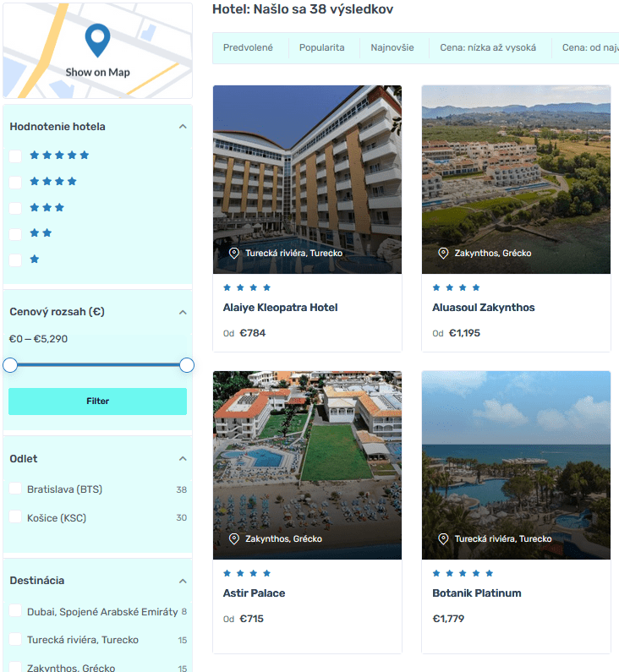Viewport: 619px width, 672px height.
Task: Sort results by Popularita
Action: [321, 47]
